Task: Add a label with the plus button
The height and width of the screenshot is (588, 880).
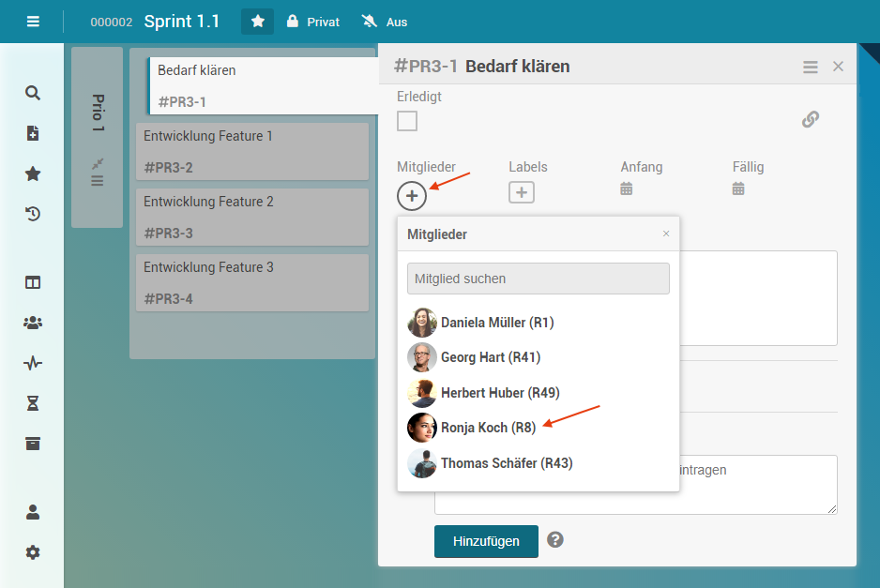Action: coord(522,192)
